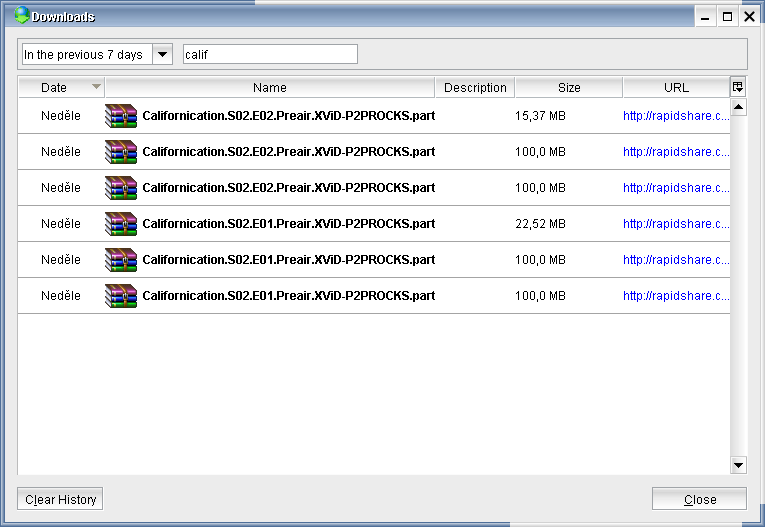
Task: Click the 'Neděle' date of the 15,37 MB row
Action: point(60,116)
